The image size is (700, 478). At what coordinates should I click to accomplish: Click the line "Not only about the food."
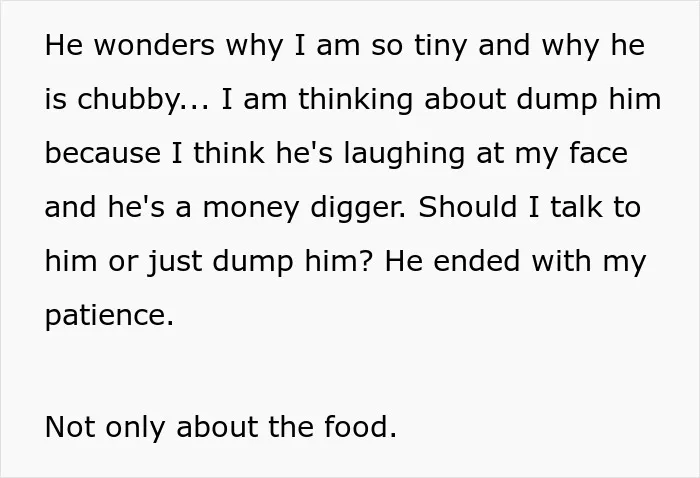pos(221,427)
